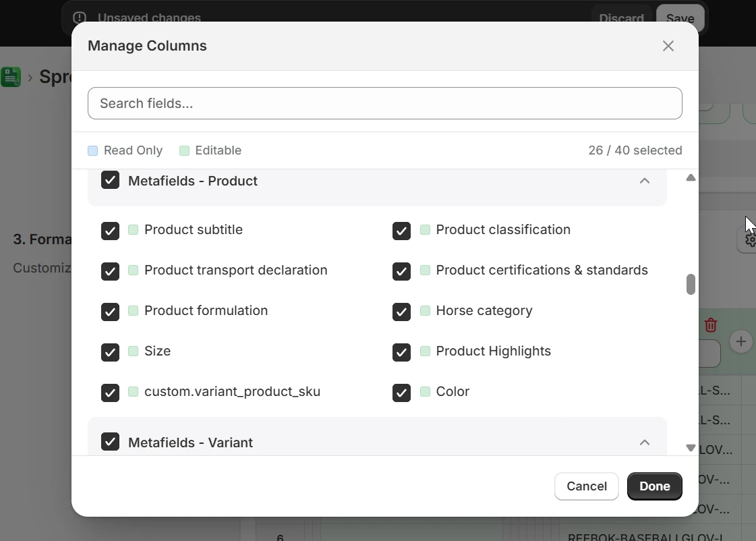Toggle the Size field checkbox
756x541 pixels.
110,352
